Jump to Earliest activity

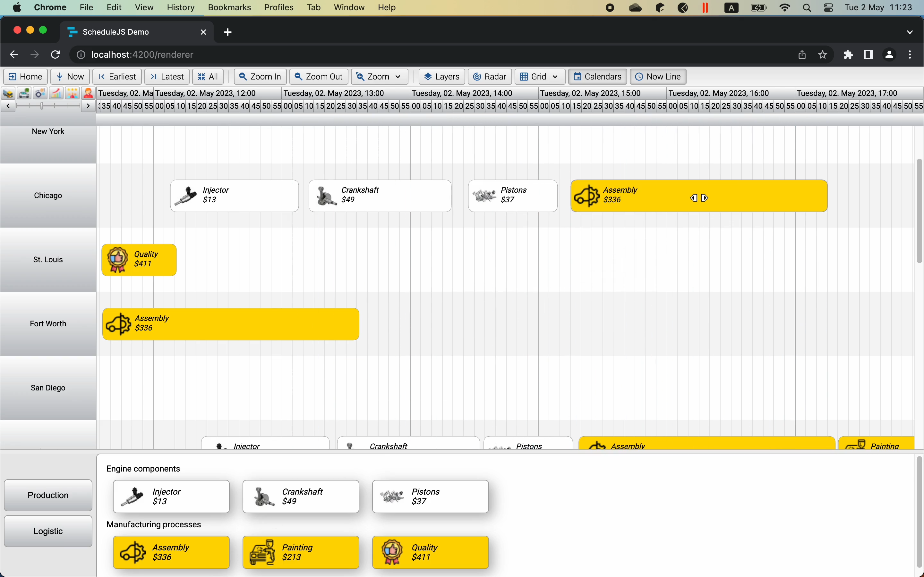117,77
